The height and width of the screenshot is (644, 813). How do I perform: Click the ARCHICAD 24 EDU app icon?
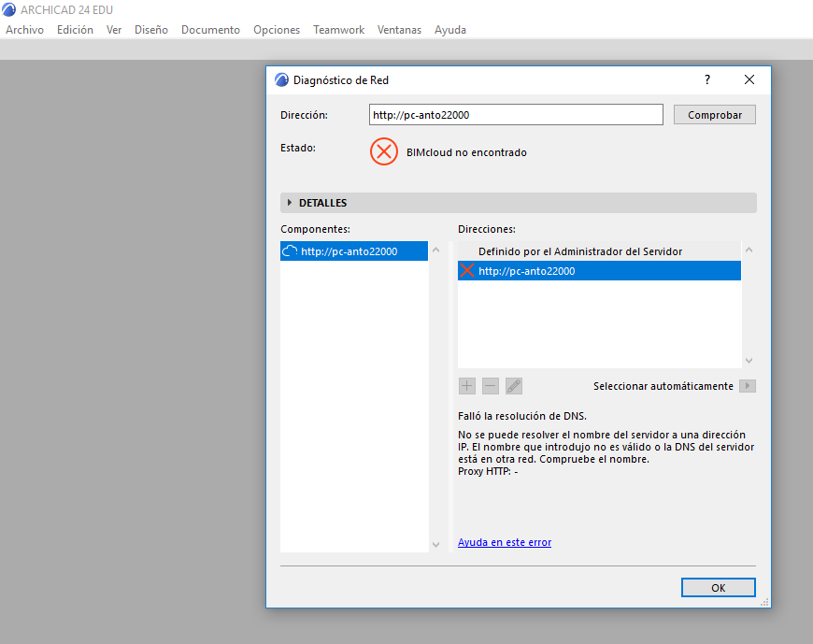coord(8,10)
